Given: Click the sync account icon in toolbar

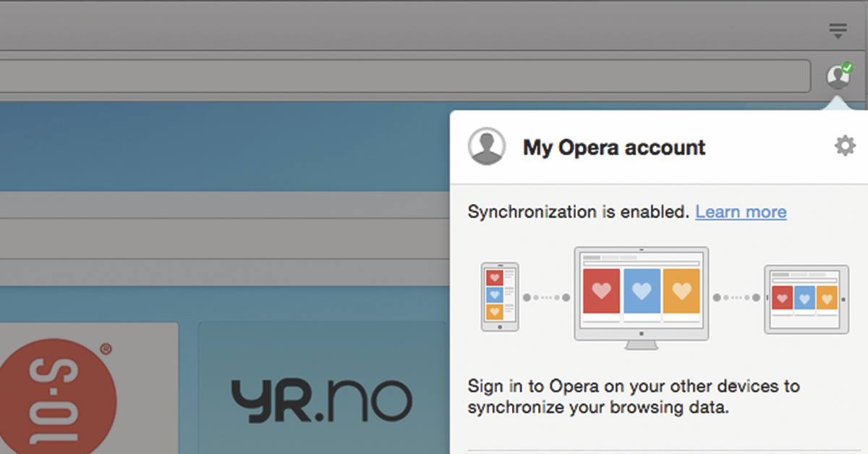Looking at the screenshot, I should coord(838,75).
